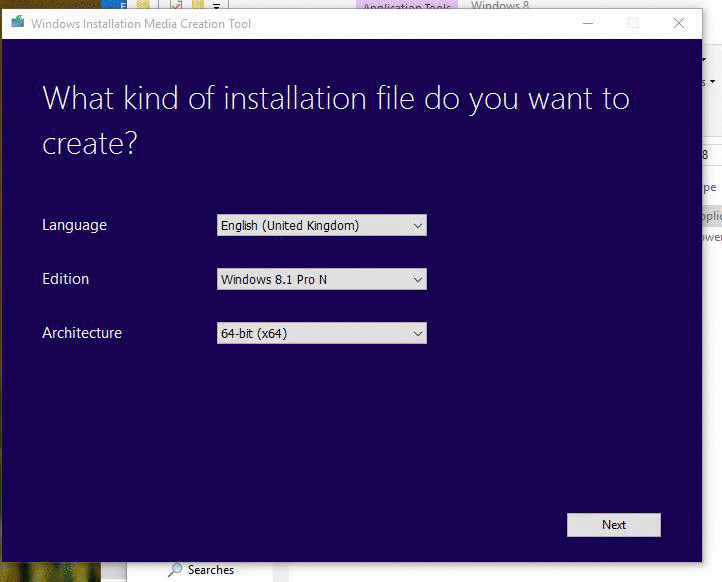The height and width of the screenshot is (582, 722).
Task: Open the Language dropdown
Action: click(x=322, y=225)
